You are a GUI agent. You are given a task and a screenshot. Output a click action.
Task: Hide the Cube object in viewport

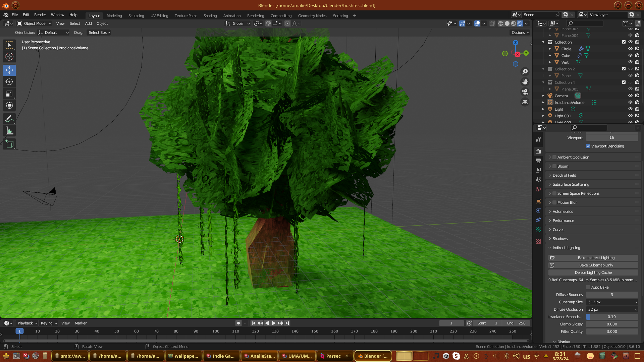(630, 55)
